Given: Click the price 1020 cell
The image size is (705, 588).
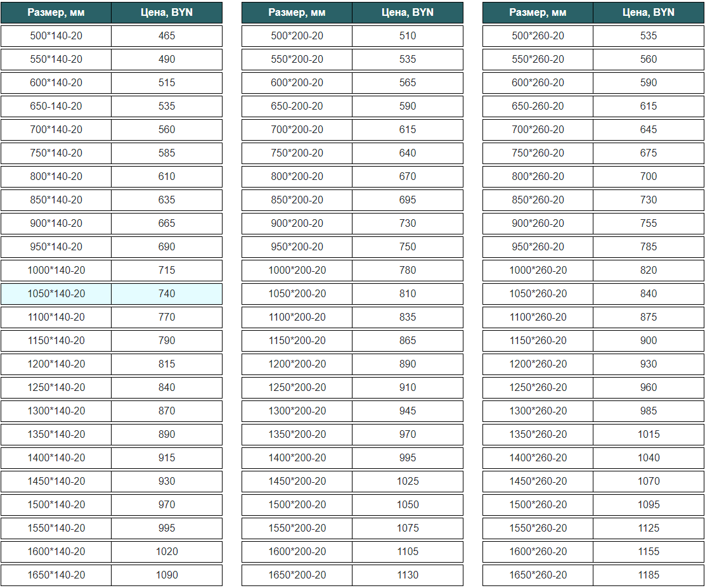Looking at the screenshot, I should coord(167,552).
